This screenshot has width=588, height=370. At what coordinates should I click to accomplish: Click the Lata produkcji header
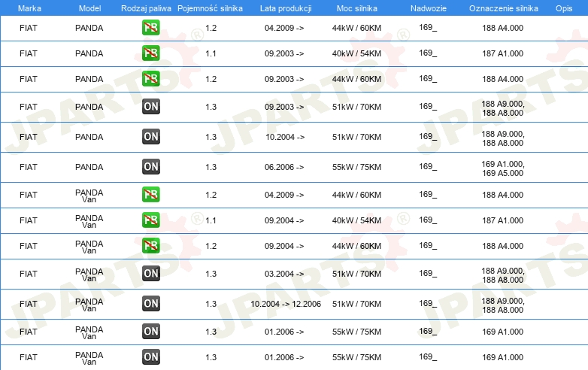pyautogui.click(x=286, y=8)
